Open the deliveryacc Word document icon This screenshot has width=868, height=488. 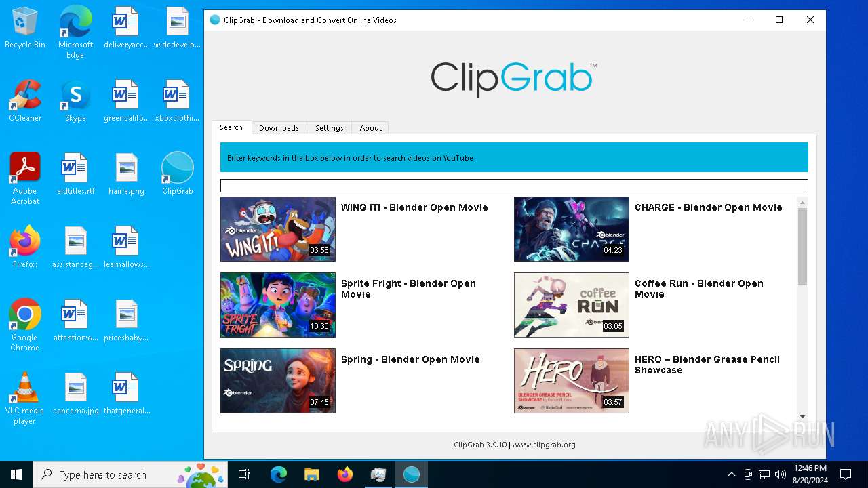[125, 28]
